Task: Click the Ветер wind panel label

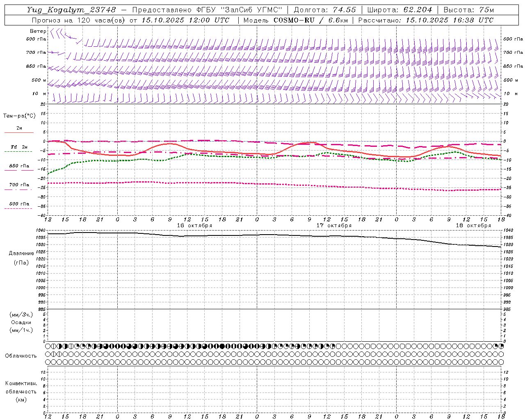Action: click(x=38, y=31)
